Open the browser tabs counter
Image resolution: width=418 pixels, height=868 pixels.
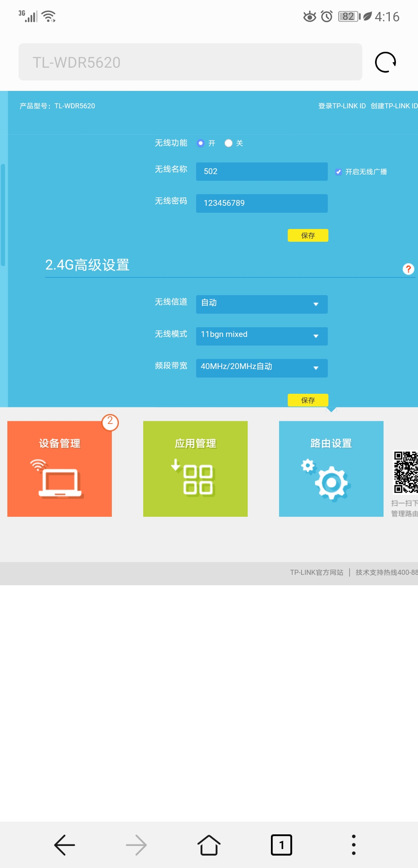point(281,845)
